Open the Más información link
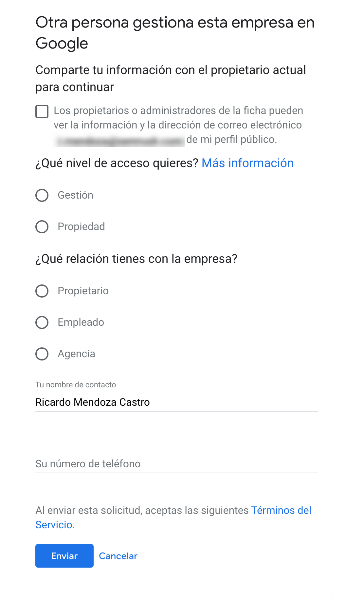The width and height of the screenshot is (364, 603). pyautogui.click(x=247, y=163)
